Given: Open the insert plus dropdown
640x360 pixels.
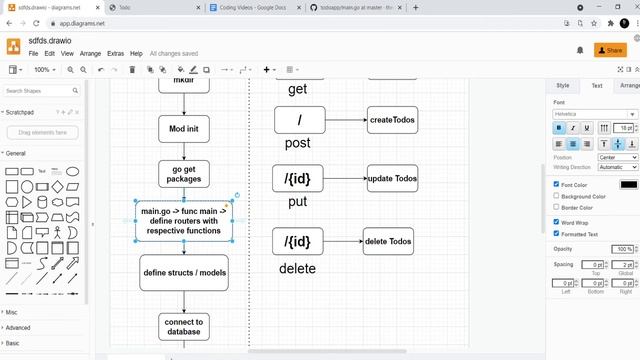Looking at the screenshot, I should point(269,70).
